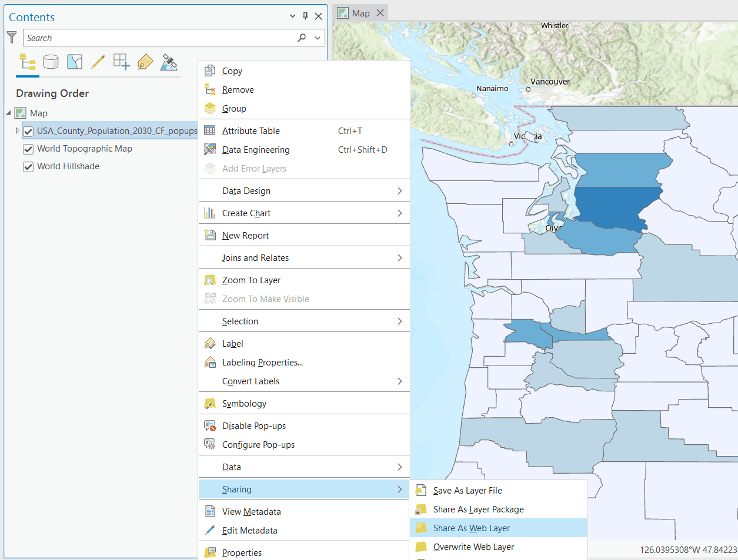The height and width of the screenshot is (560, 738).
Task: Select World Hillshade layer name
Action: (x=68, y=166)
